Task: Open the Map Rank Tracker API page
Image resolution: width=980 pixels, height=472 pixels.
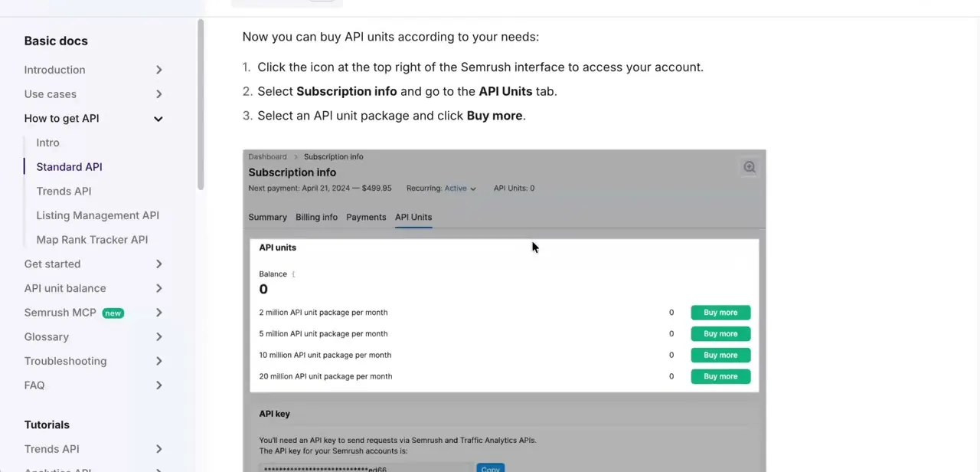Action: (92, 240)
